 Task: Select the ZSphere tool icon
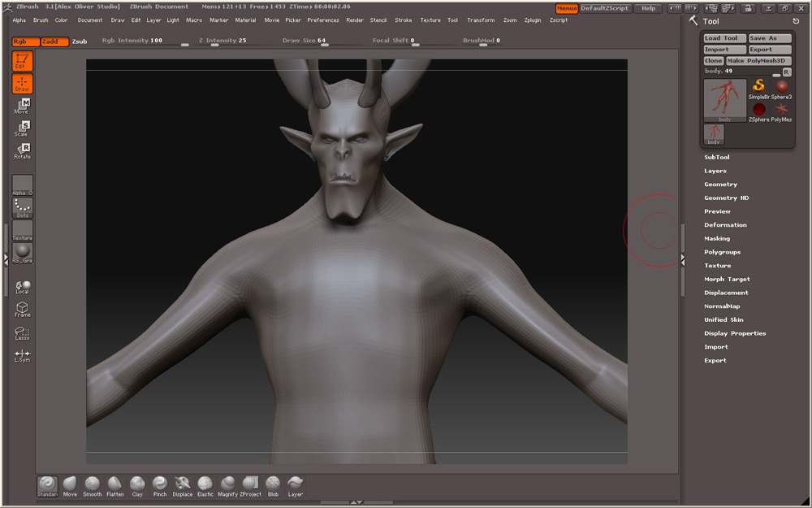(x=758, y=112)
